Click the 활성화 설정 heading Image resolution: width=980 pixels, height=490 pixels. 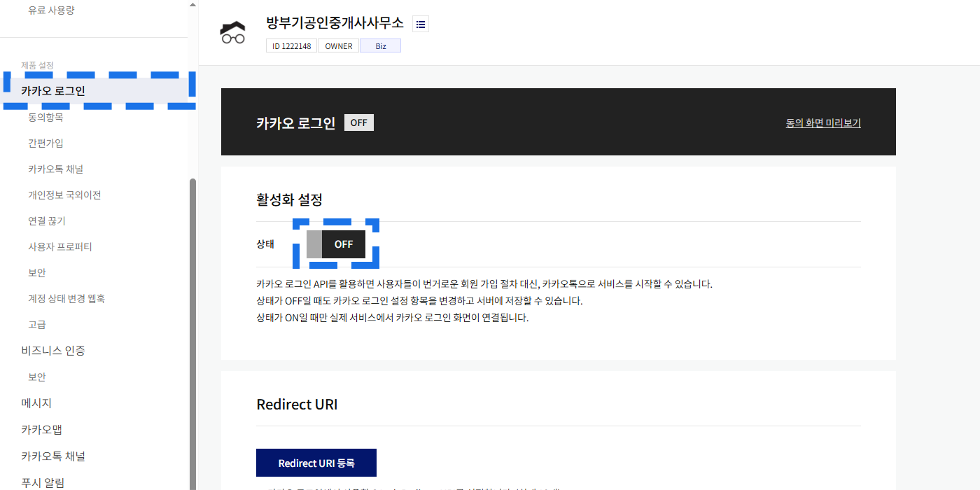click(290, 199)
